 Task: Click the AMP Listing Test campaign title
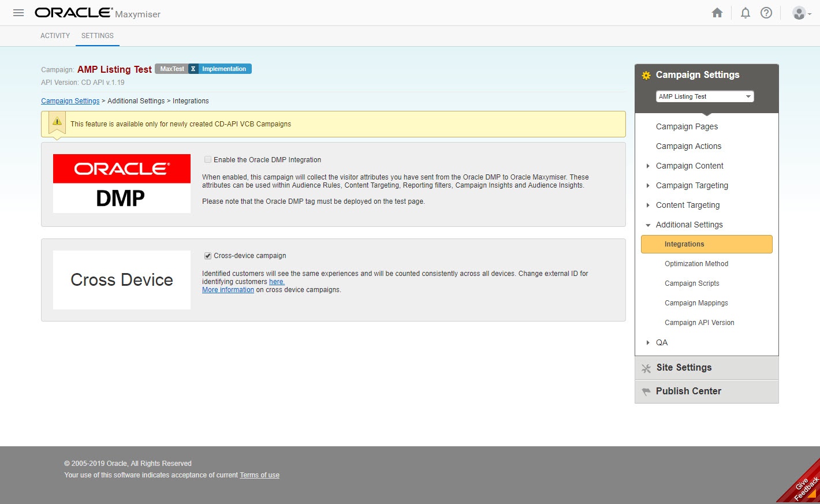pos(114,69)
